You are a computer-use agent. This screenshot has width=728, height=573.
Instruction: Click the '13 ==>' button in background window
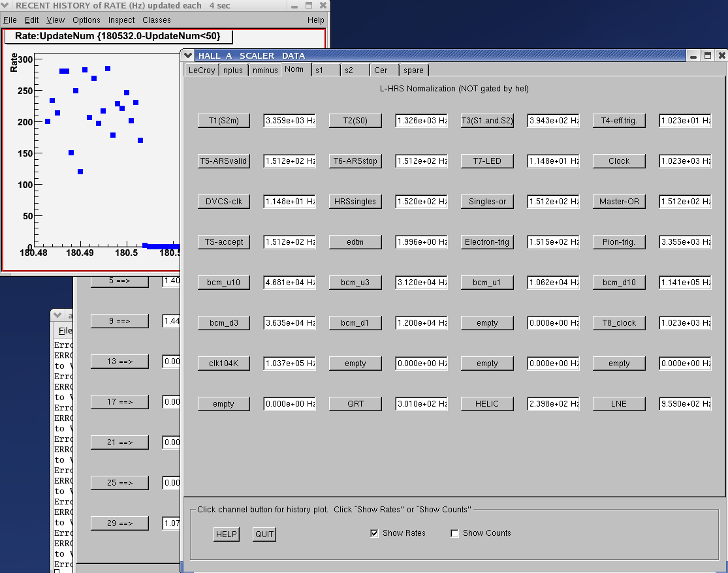119,362
